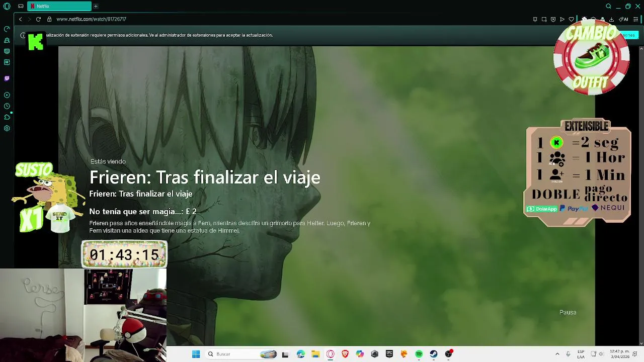Viewport: 644px width, 362px height.
Task: Open the Player sidebar icon
Action: click(x=7, y=95)
